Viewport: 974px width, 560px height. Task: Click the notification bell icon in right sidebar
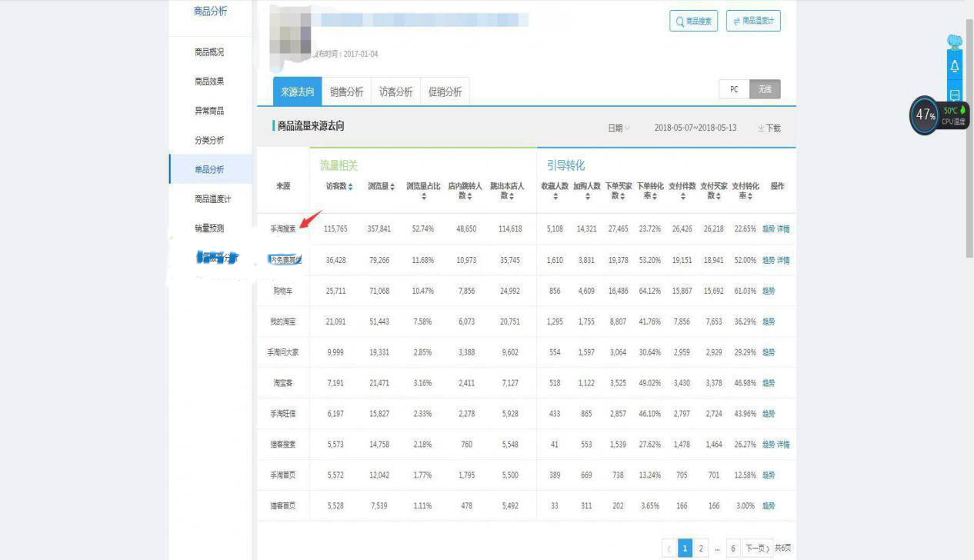click(954, 66)
